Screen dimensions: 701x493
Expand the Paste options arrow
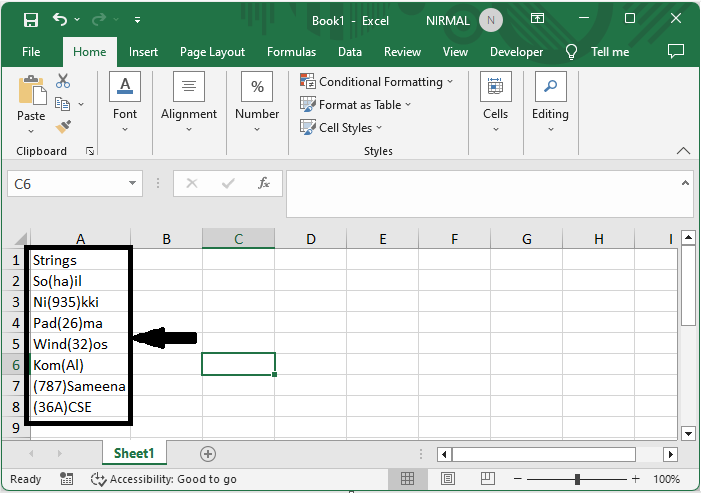(31, 131)
